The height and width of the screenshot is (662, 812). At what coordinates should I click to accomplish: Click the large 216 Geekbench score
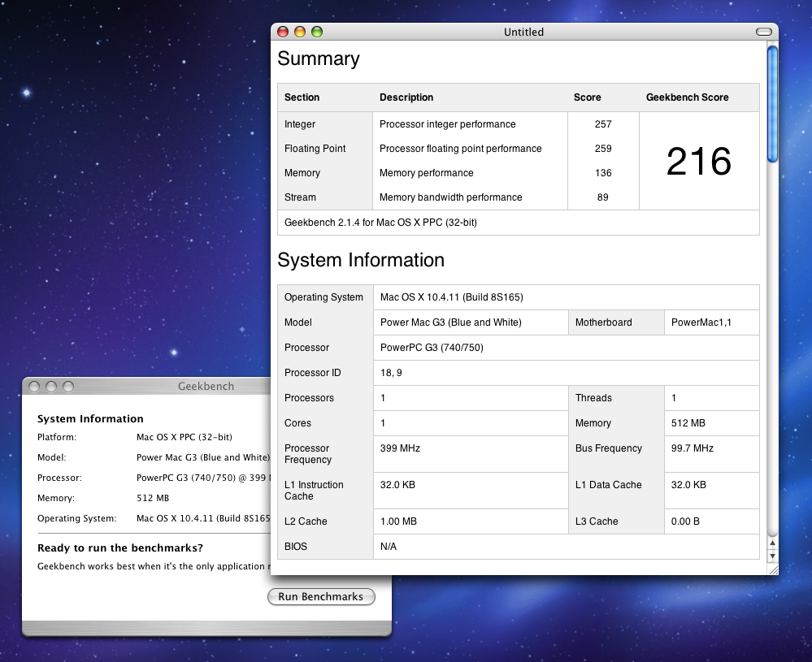698,162
